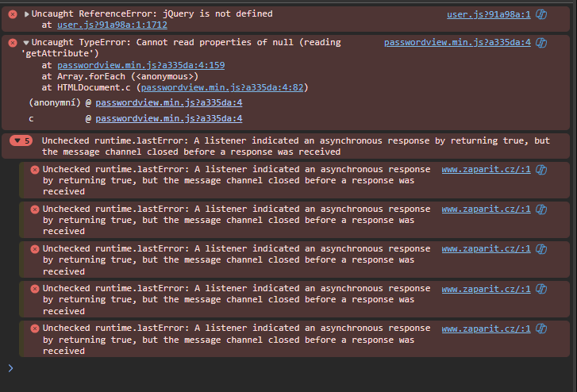Click AI icon on third nested runtime.lastError entry

tap(541, 249)
